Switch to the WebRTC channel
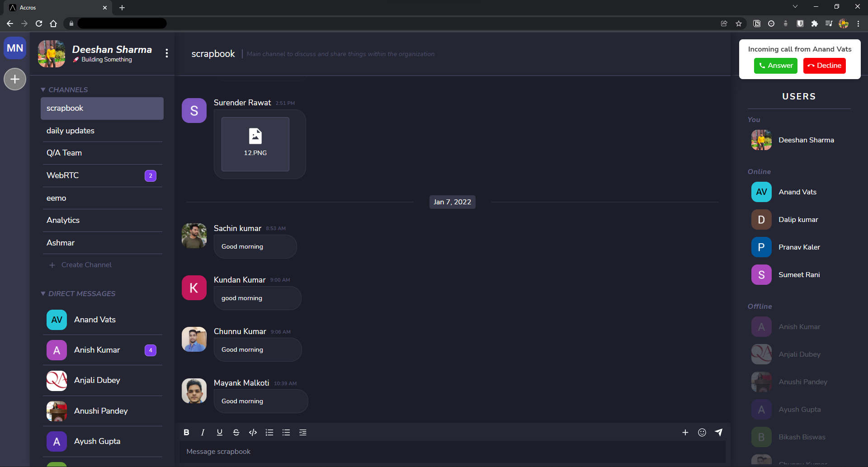 [63, 175]
